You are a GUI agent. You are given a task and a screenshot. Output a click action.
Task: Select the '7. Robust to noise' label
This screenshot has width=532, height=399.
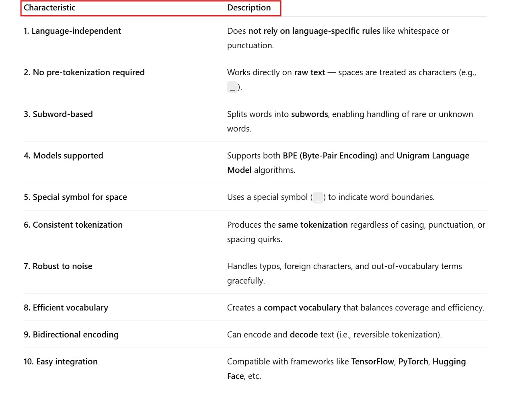[x=58, y=266]
